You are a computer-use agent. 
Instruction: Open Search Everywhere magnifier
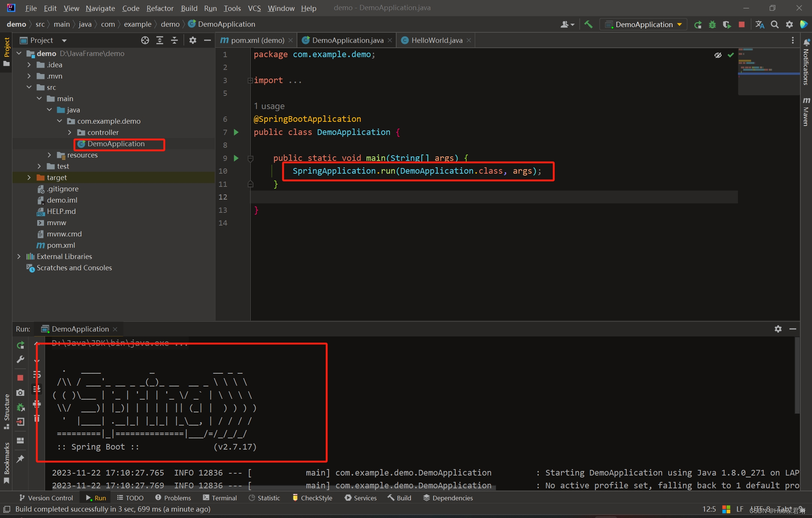[x=775, y=24]
